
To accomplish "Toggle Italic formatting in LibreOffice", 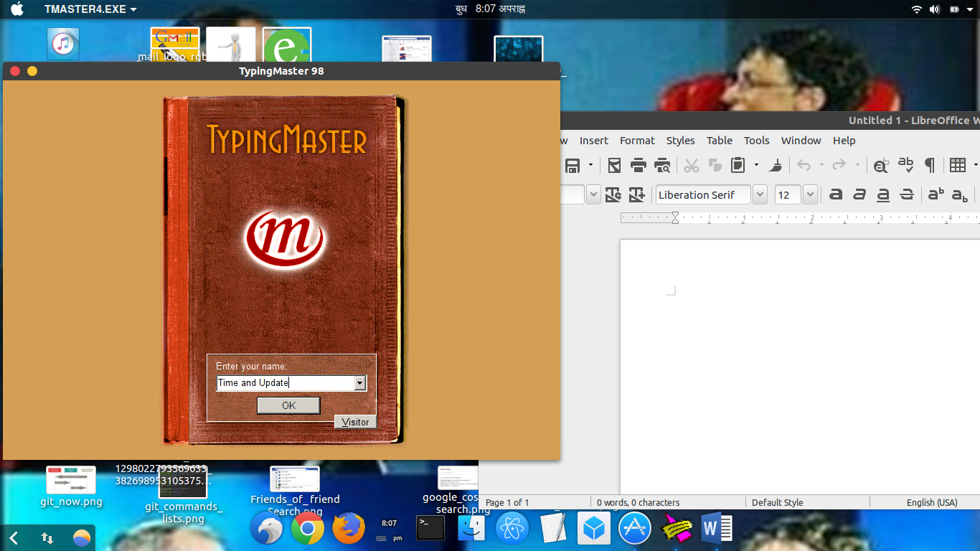I will click(x=859, y=194).
